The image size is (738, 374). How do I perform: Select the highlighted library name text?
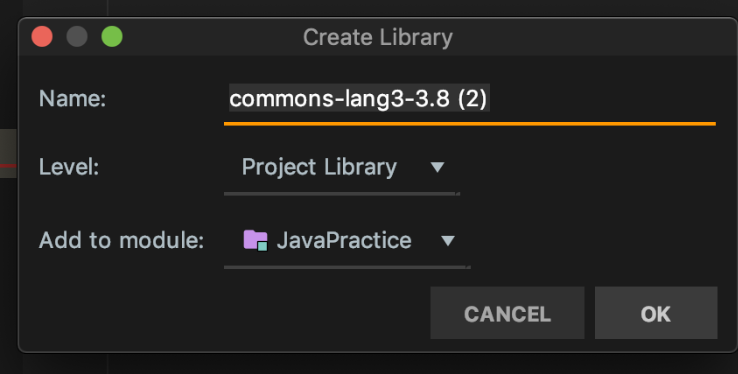click(x=359, y=98)
